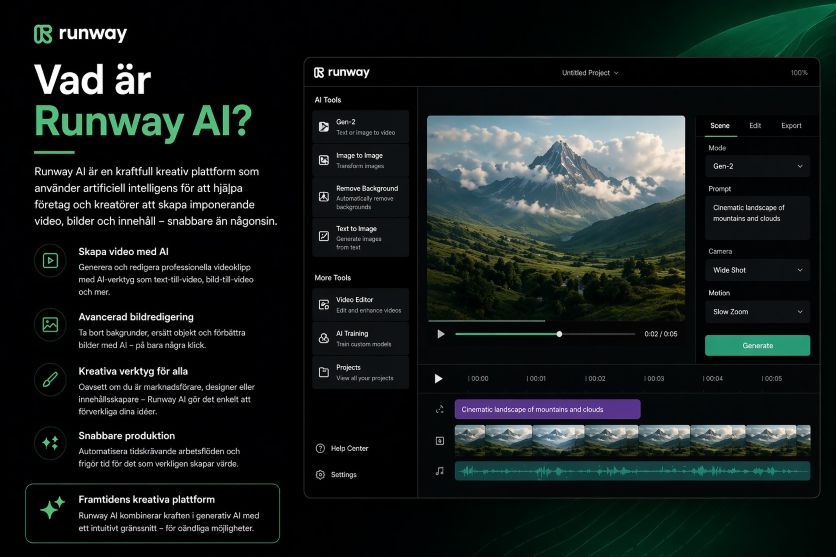Viewport: 836px width, 557px height.
Task: Jump to the 00:05 timeline marker
Action: 771,378
